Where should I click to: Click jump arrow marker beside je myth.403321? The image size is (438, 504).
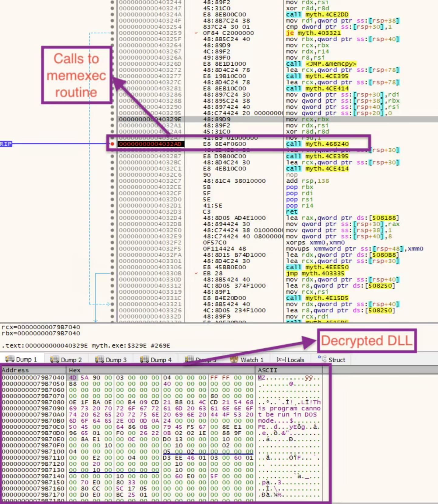click(x=196, y=33)
